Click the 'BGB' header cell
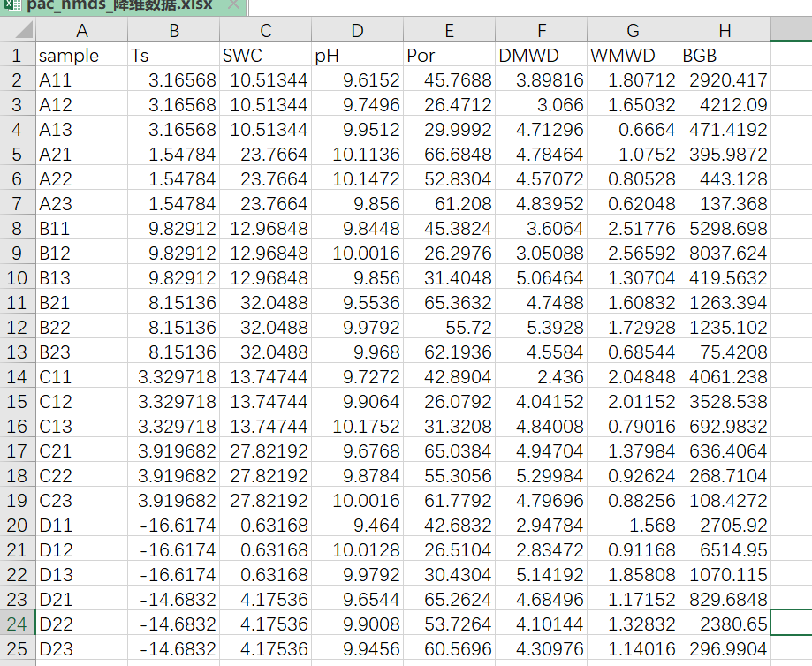 pyautogui.click(x=725, y=55)
